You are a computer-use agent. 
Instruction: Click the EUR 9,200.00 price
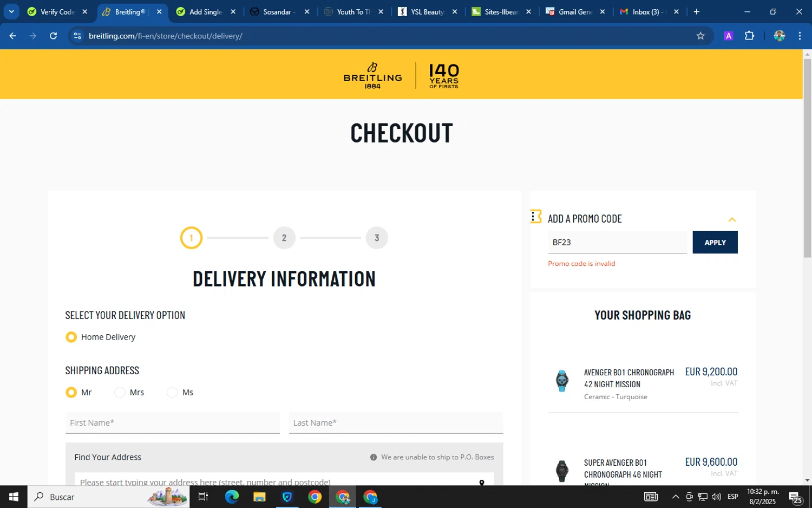[x=711, y=372]
